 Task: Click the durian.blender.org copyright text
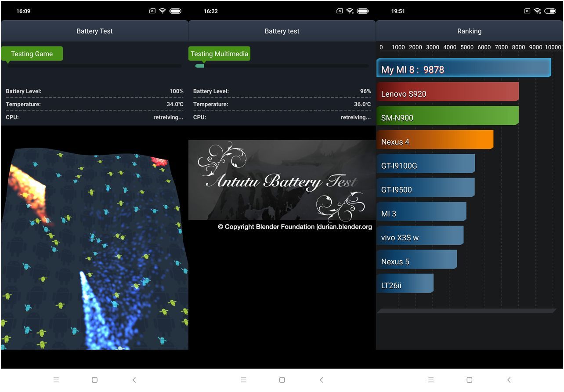[295, 227]
